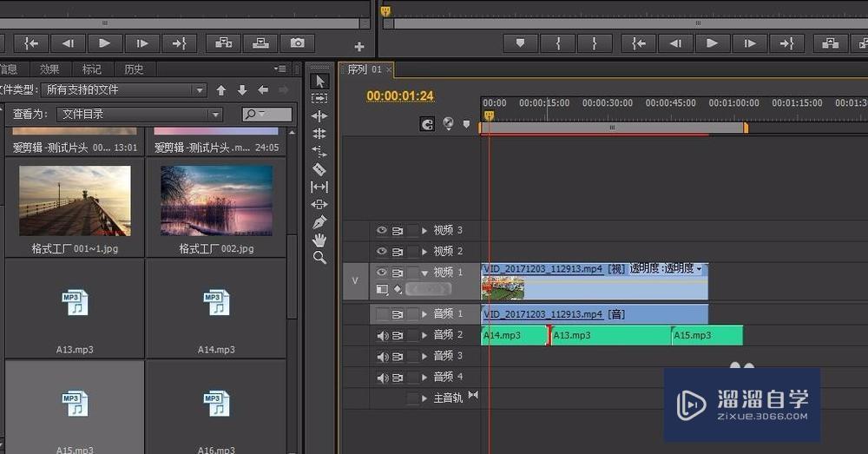868x454 pixels.
Task: Switch to the 效果 tab
Action: 49,69
